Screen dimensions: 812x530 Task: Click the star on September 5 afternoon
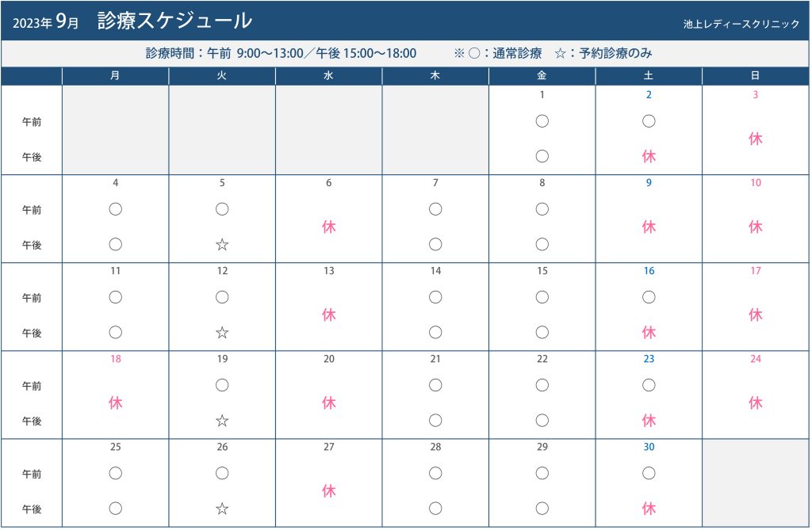[x=222, y=244]
